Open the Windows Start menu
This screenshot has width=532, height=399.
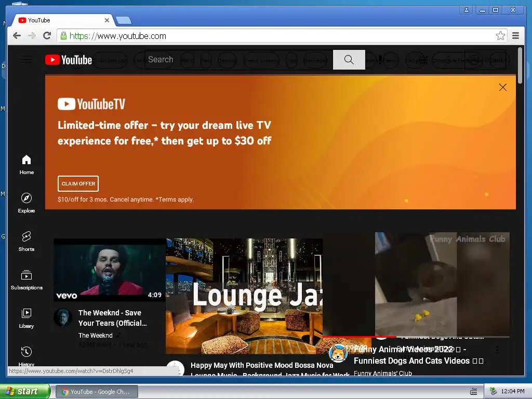25,391
